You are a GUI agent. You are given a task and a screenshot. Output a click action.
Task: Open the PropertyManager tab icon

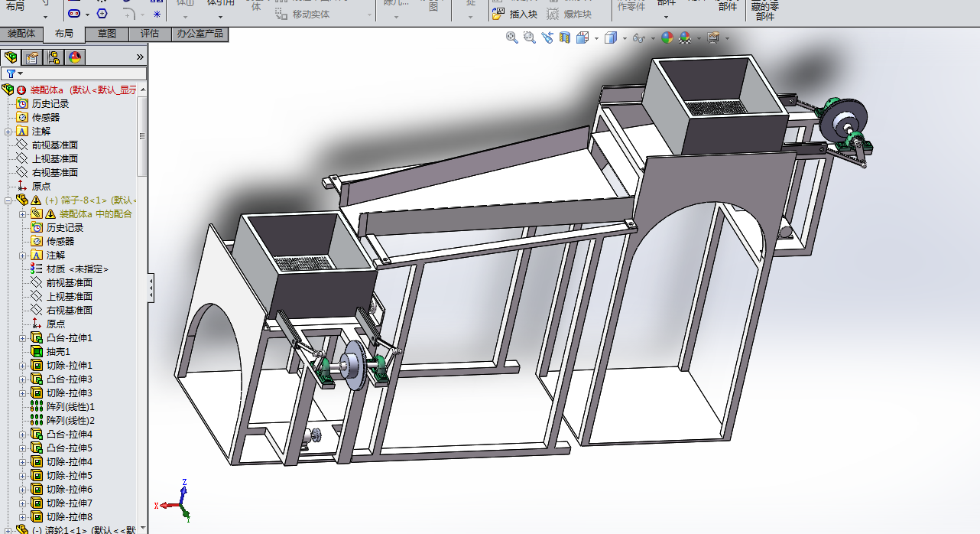click(32, 57)
